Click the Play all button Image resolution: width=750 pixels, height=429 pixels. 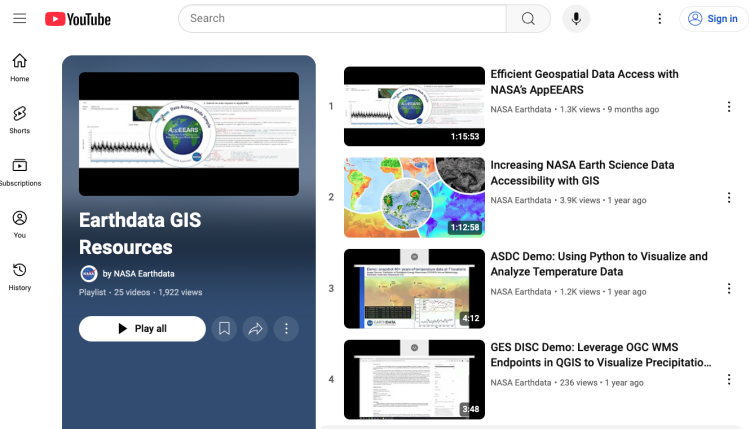[x=142, y=329]
